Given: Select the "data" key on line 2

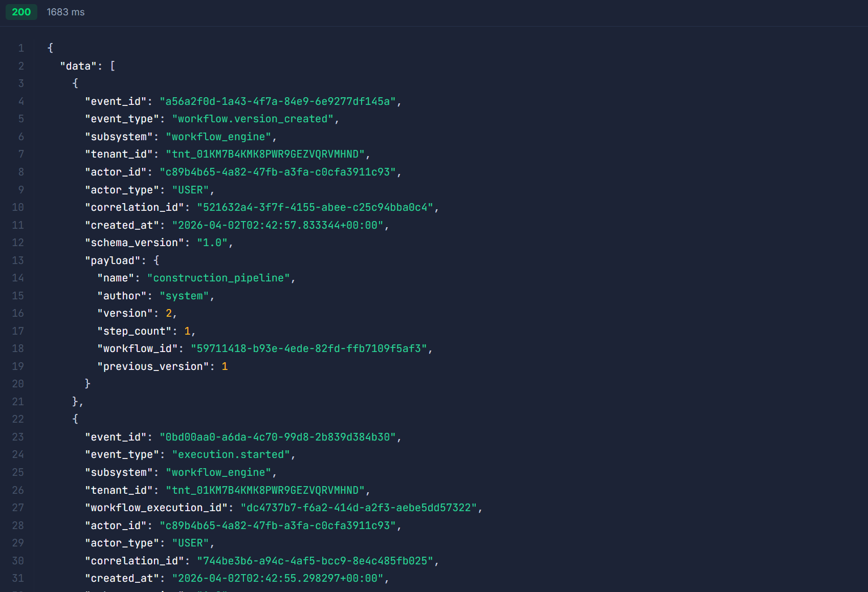Looking at the screenshot, I should [x=78, y=66].
